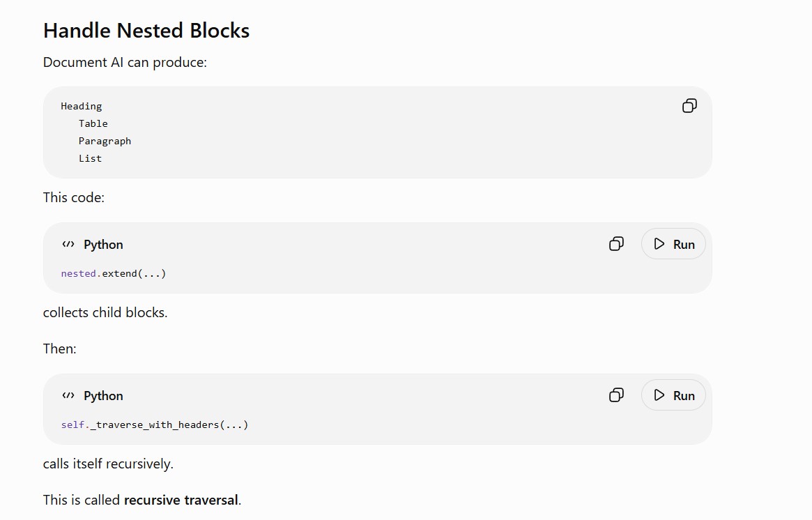Image resolution: width=812 pixels, height=520 pixels.
Task: Click the Python label above nested.extend
Action: coord(103,245)
